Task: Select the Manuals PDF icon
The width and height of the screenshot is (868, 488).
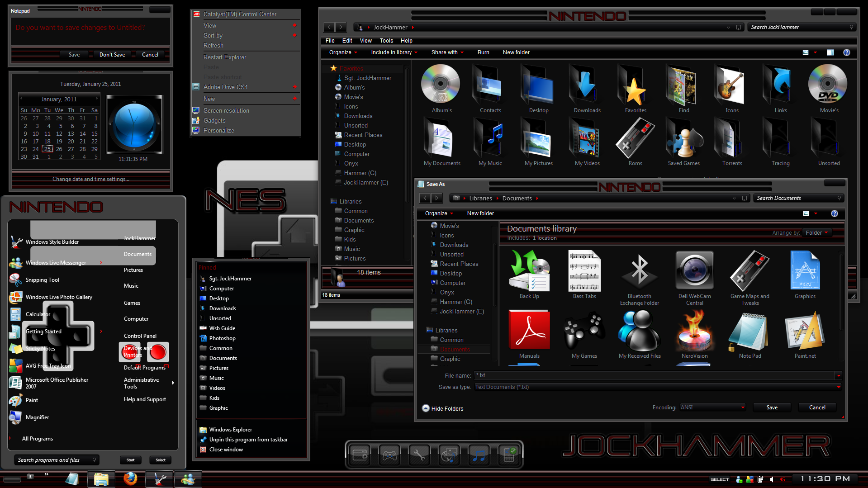Action: (x=529, y=330)
